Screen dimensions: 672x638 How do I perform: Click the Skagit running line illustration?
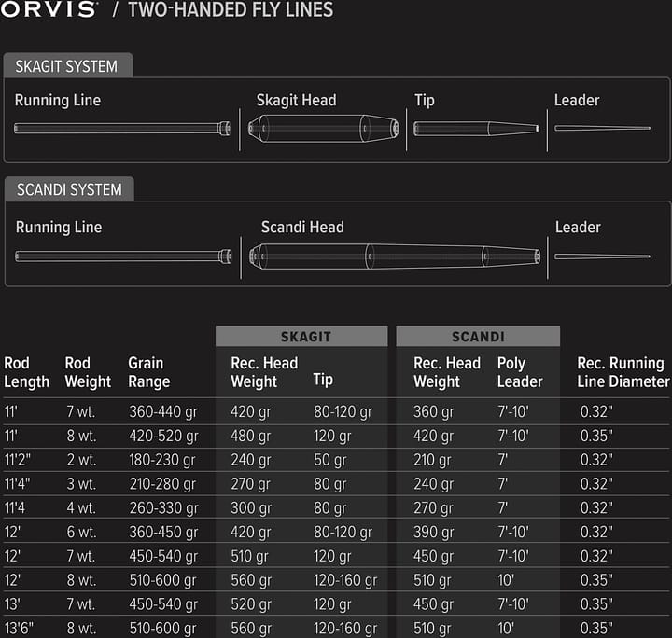(x=122, y=128)
